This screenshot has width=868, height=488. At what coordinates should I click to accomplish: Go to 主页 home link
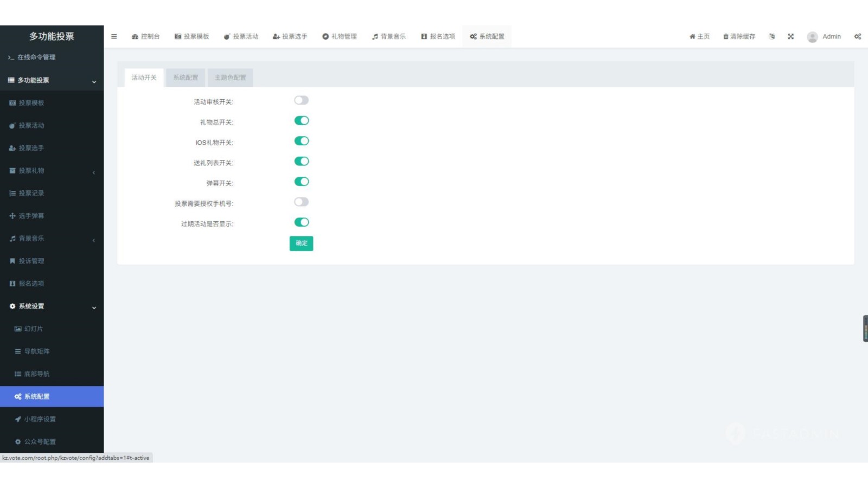[x=699, y=36]
